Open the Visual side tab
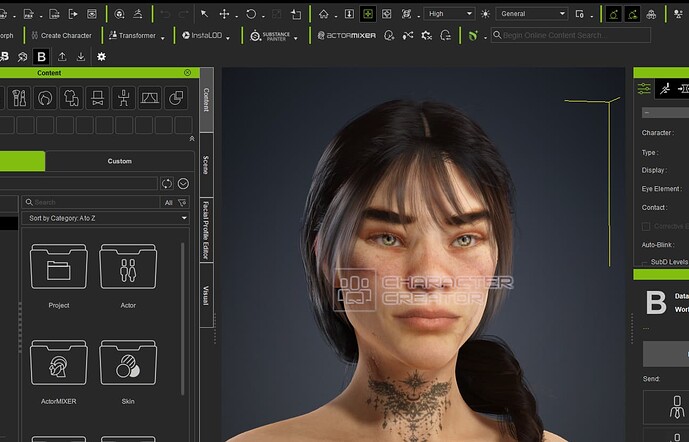 206,295
